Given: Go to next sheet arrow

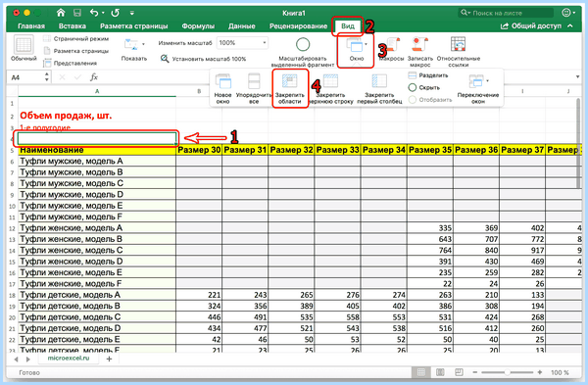Looking at the screenshot, I should [x=28, y=360].
